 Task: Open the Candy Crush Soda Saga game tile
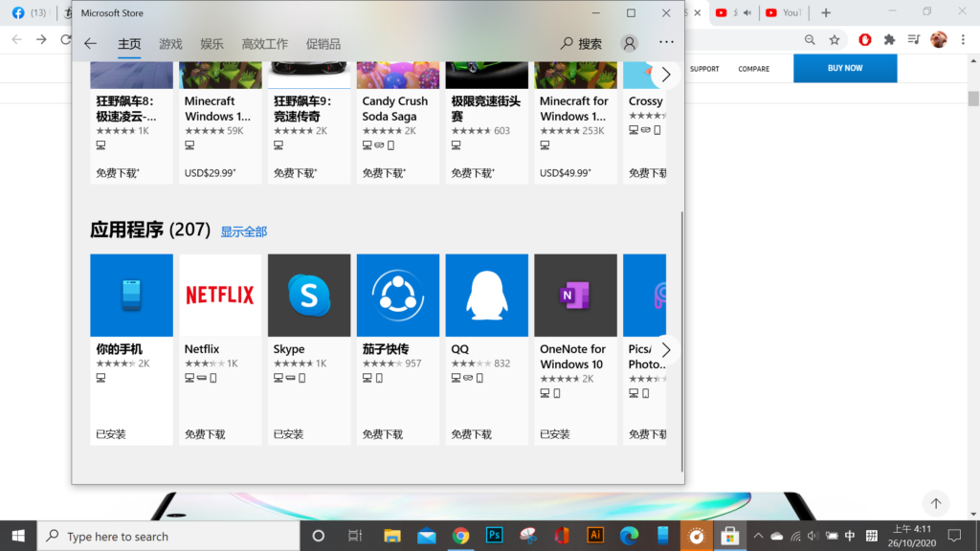click(397, 122)
